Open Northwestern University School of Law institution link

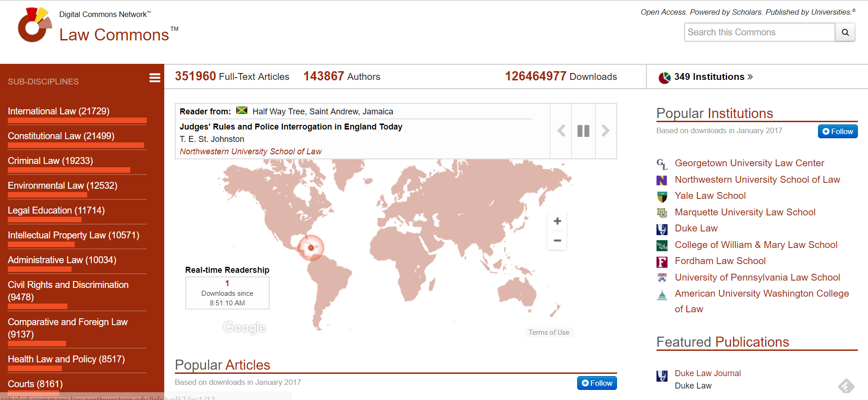click(x=757, y=180)
